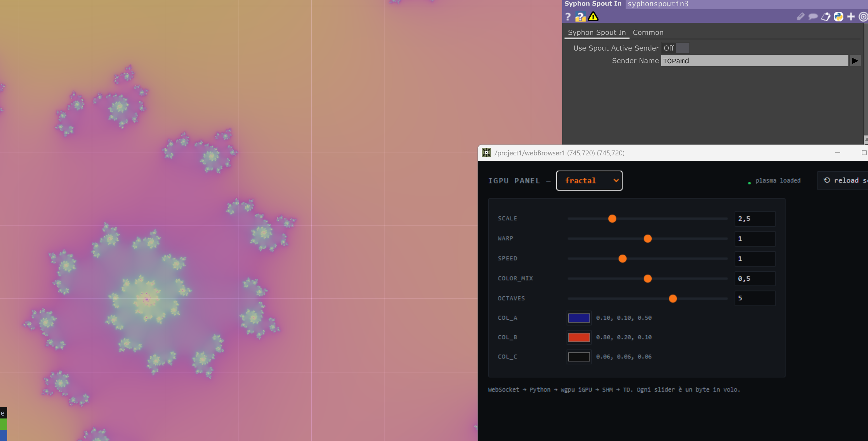Click the webBrowser1 window title icon
This screenshot has width=868, height=441.
point(486,153)
